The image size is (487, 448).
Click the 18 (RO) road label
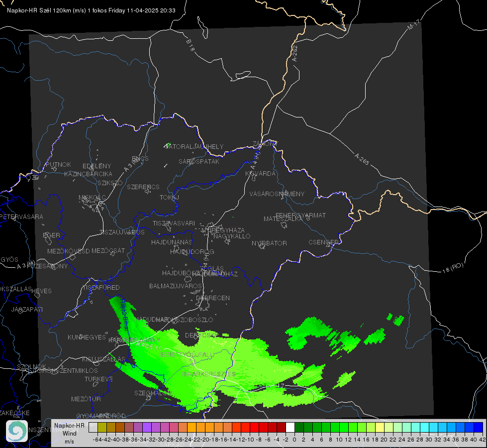(x=453, y=268)
